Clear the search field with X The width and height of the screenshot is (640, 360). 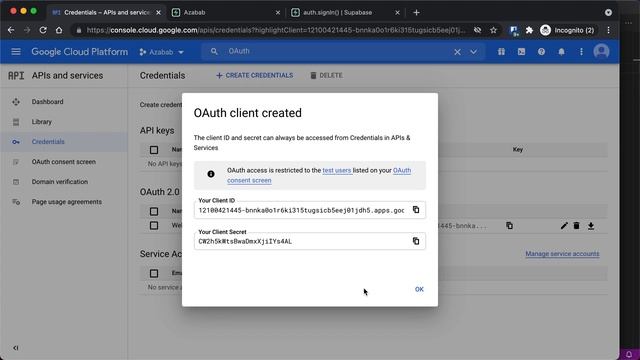[457, 52]
